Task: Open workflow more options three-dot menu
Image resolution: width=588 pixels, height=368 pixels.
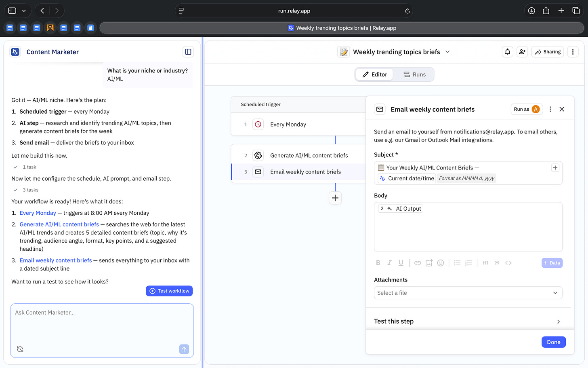Action: click(x=573, y=52)
